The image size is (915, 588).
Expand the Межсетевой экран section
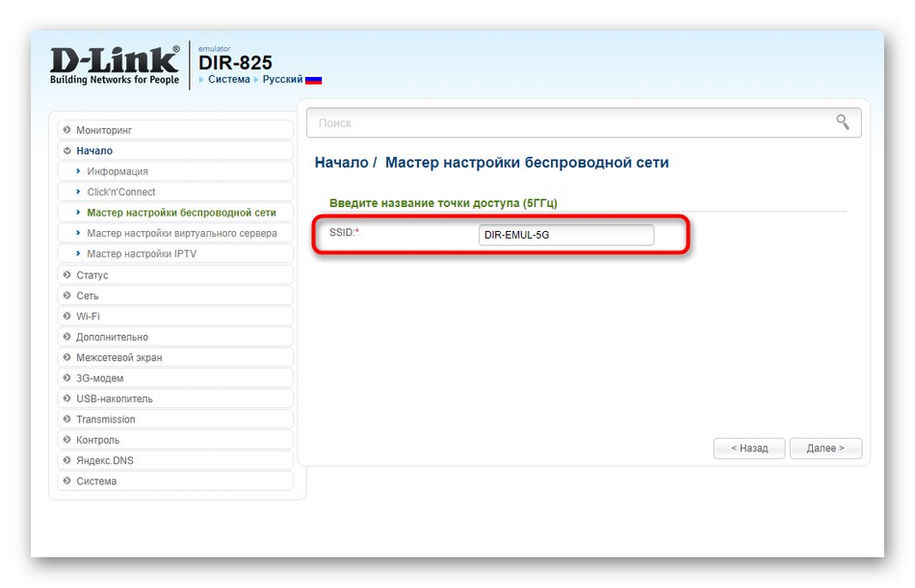[175, 358]
